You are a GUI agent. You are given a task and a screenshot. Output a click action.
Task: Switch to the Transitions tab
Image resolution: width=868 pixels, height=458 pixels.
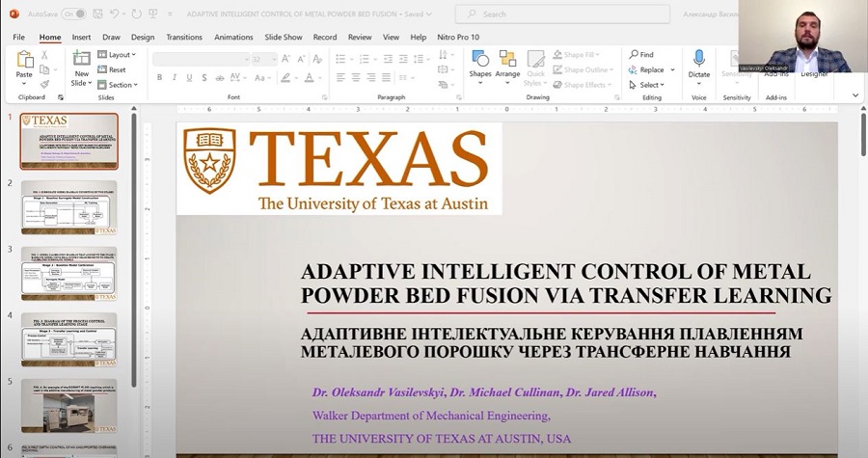point(184,37)
